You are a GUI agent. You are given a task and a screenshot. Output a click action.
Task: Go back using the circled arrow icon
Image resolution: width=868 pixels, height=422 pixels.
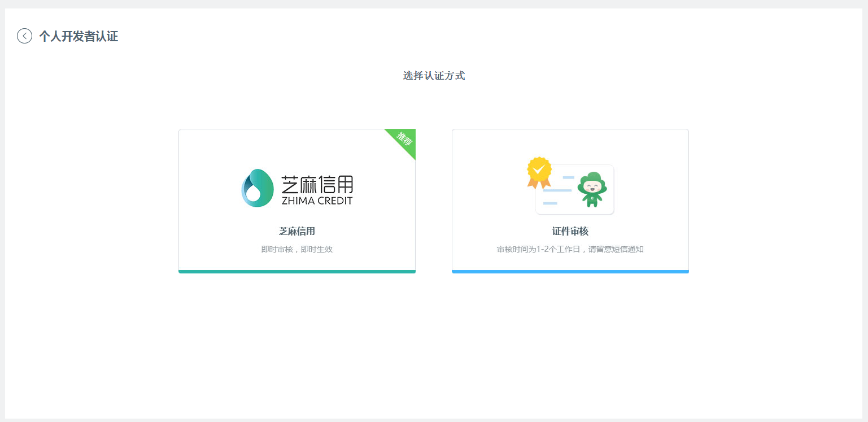click(24, 36)
